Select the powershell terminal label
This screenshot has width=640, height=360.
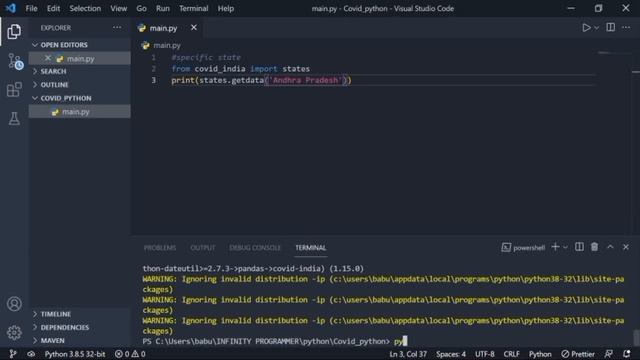tap(523, 247)
